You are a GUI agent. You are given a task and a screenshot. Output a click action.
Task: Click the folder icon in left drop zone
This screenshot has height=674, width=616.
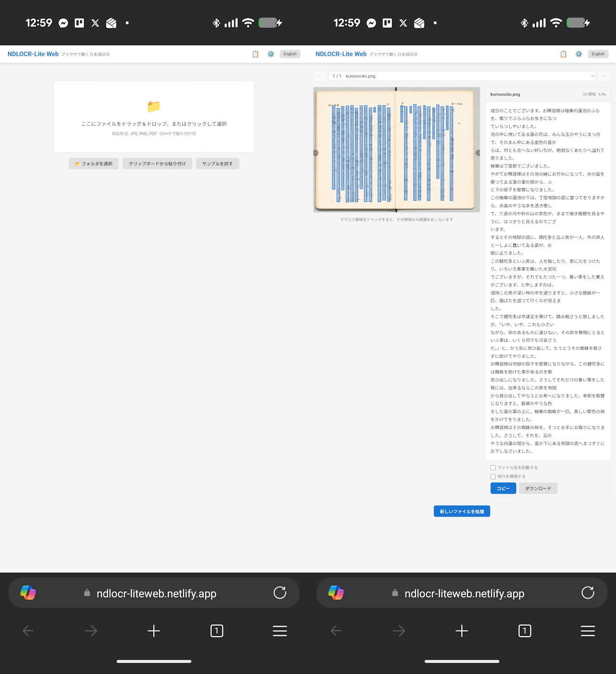click(154, 106)
